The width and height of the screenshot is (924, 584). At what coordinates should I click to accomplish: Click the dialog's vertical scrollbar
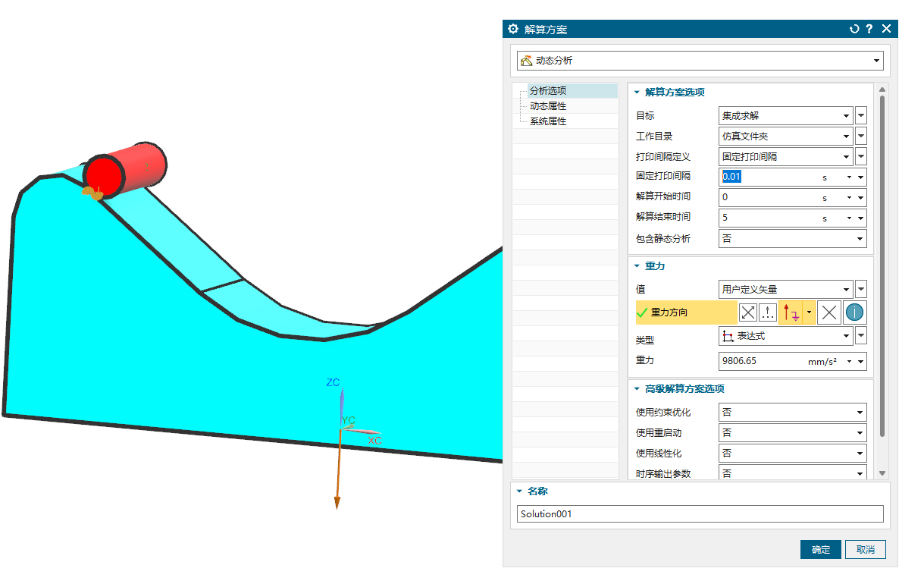click(x=882, y=265)
